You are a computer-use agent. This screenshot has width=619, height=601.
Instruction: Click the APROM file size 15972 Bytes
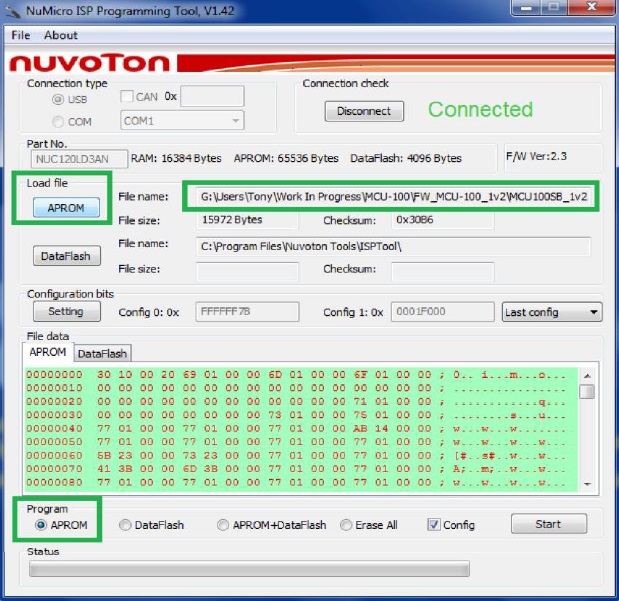point(247,220)
